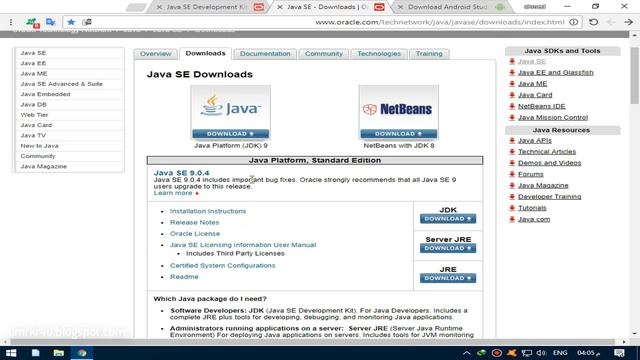Click the Learn more link
This screenshot has height=360, width=640.
(173, 193)
